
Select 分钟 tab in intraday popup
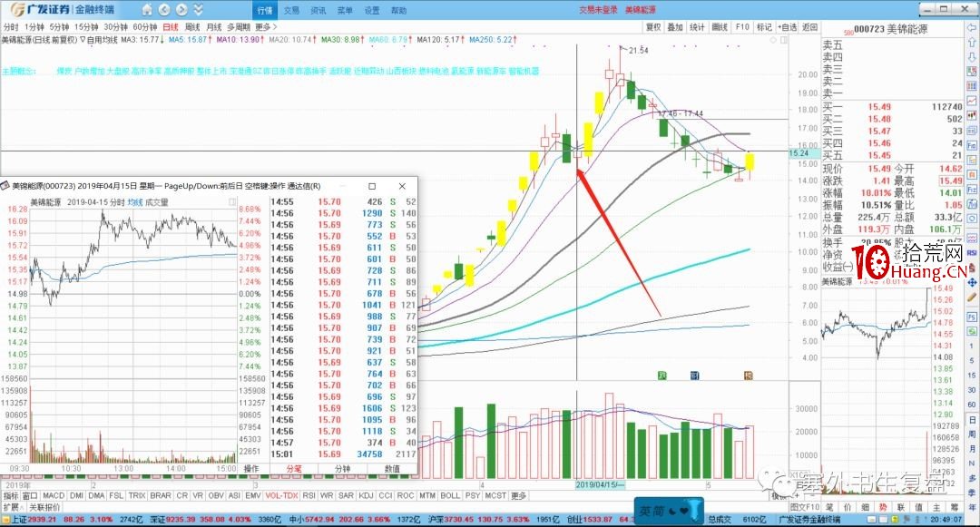342,469
